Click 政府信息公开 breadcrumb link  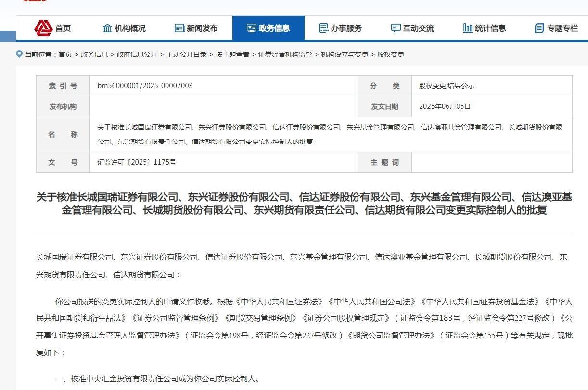[x=137, y=54]
